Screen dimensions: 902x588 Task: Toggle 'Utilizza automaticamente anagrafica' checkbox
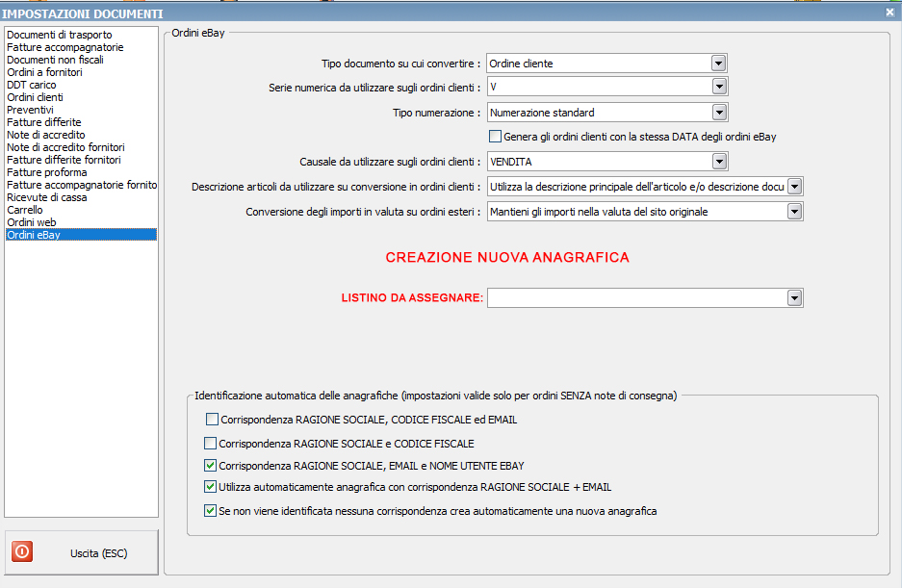pyautogui.click(x=211, y=487)
